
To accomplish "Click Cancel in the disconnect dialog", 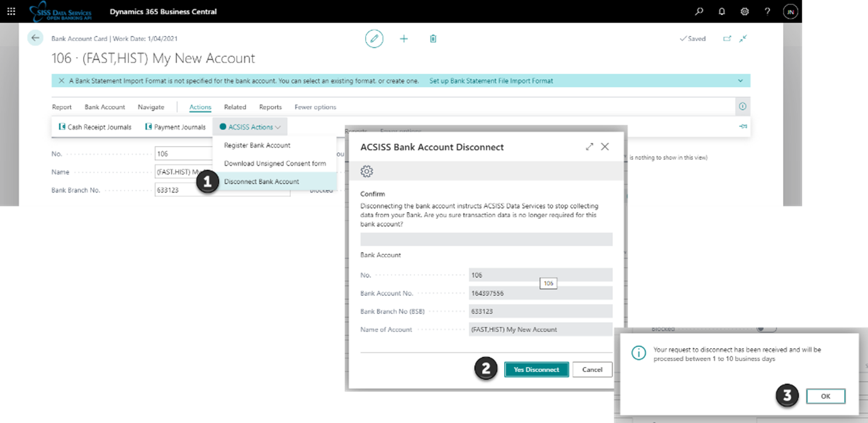I will [592, 369].
